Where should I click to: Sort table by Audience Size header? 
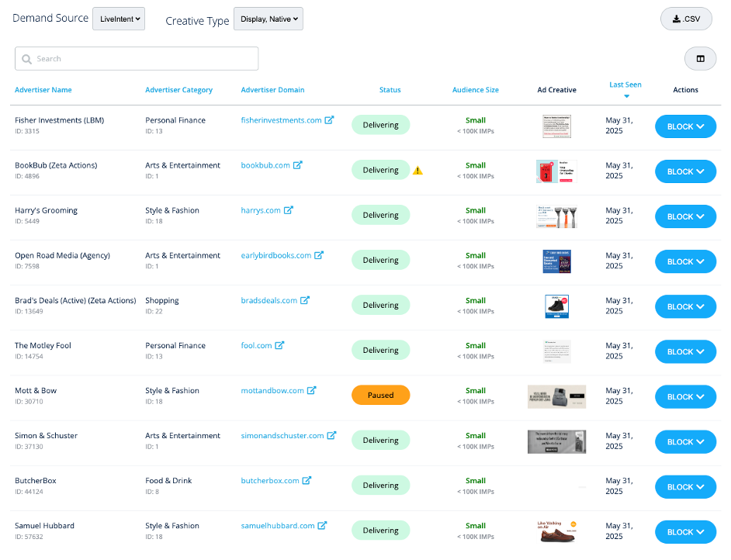tap(475, 90)
